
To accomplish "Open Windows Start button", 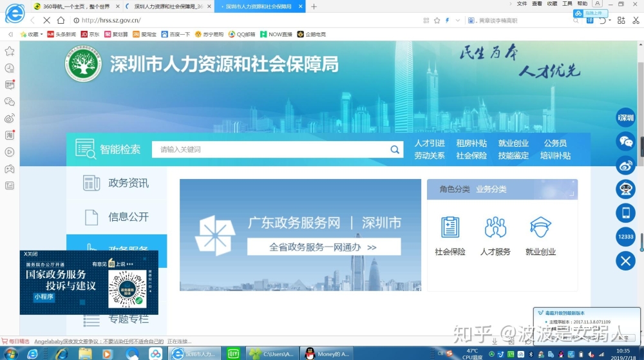I will coord(10,354).
